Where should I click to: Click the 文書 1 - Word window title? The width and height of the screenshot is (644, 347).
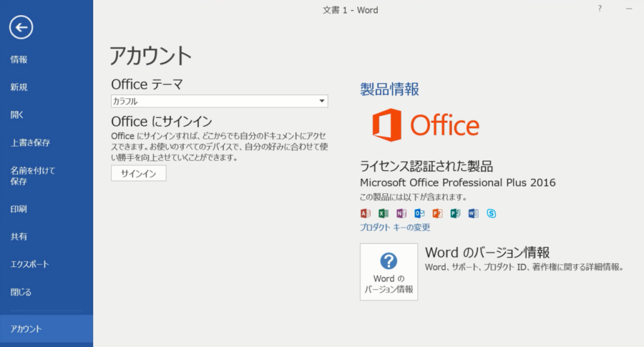point(350,10)
